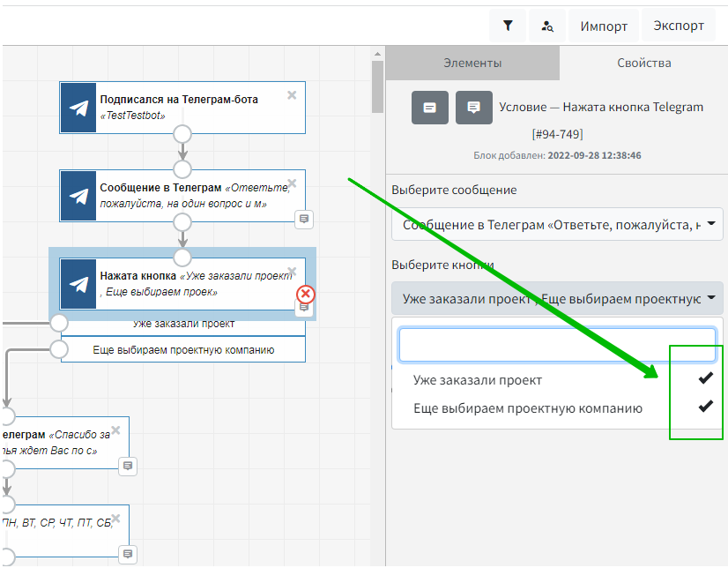Viewport: 728px width, 568px height.
Task: Click the red error icon on the button block
Action: (x=306, y=294)
